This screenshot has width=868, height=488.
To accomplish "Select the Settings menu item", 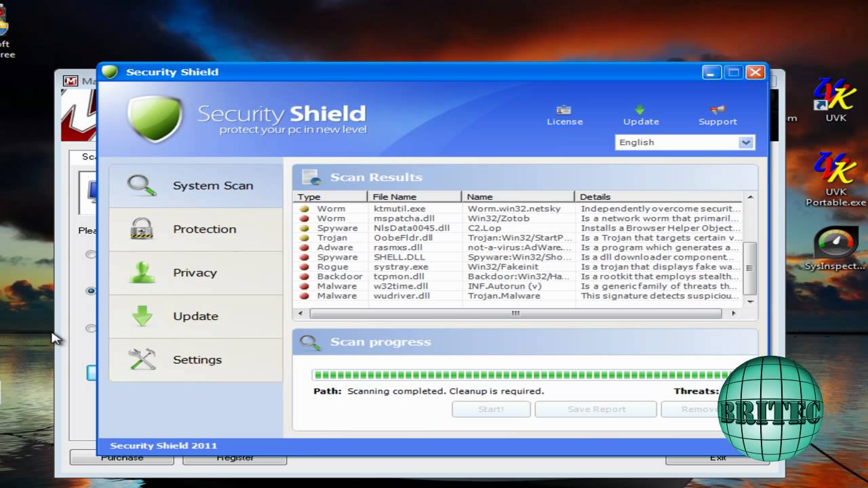I will click(x=196, y=359).
